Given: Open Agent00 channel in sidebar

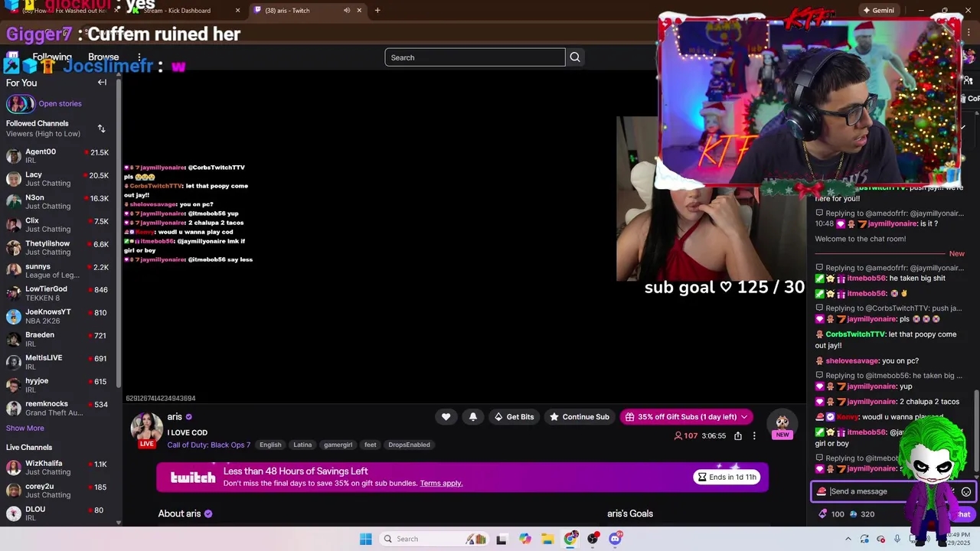Looking at the screenshot, I should (x=58, y=156).
